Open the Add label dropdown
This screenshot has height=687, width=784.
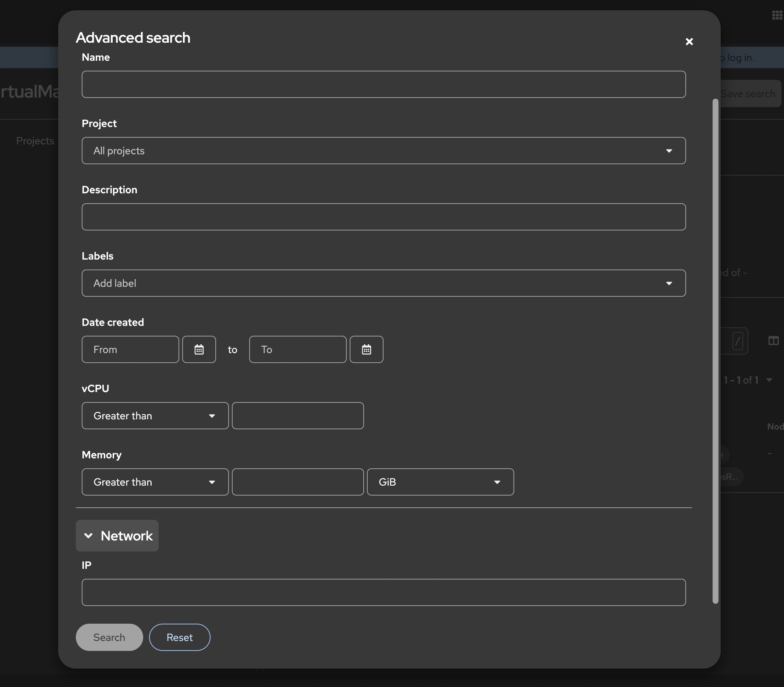(x=383, y=283)
